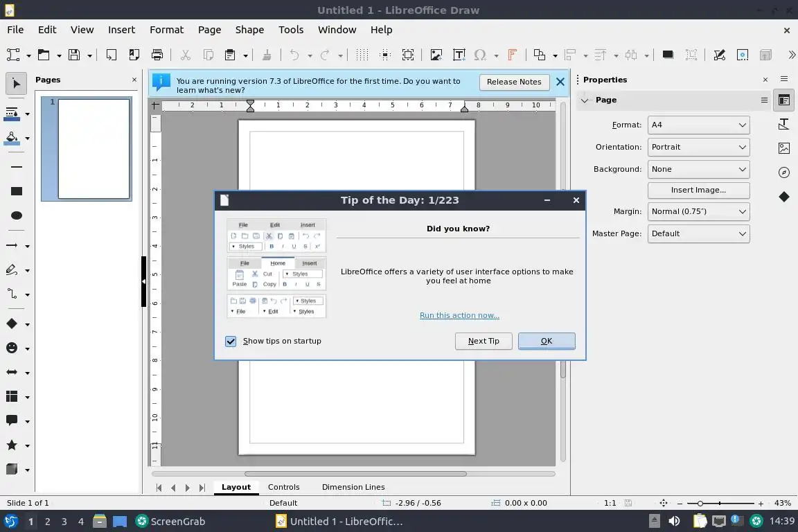Select the Curves and Polygons tool
The height and width of the screenshot is (532, 798).
(x=12, y=270)
